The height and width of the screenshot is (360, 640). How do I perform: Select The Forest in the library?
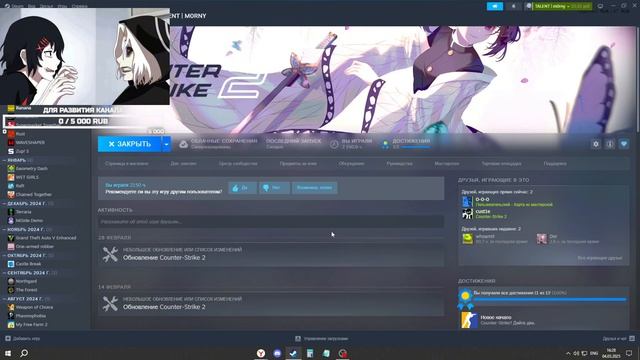[26, 290]
